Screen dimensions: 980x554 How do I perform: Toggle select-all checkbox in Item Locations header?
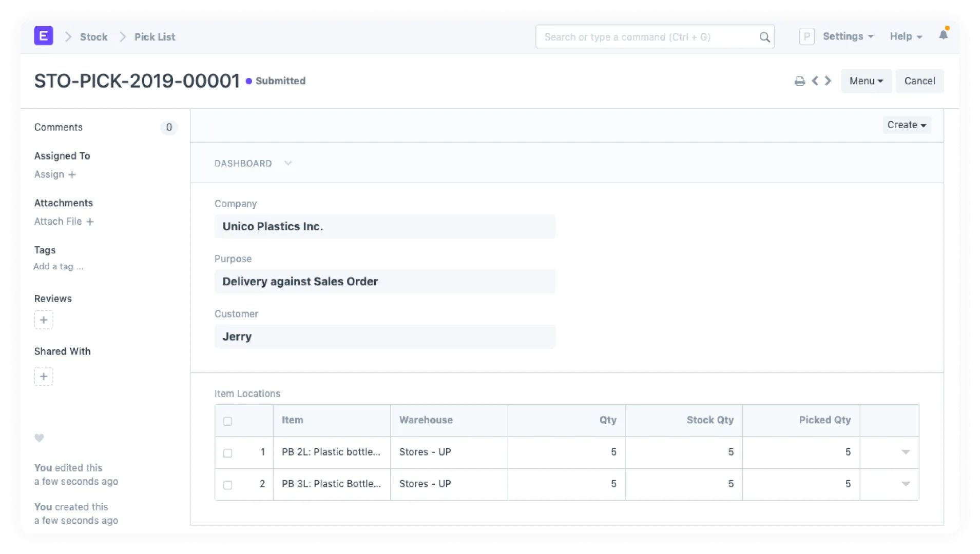(228, 421)
